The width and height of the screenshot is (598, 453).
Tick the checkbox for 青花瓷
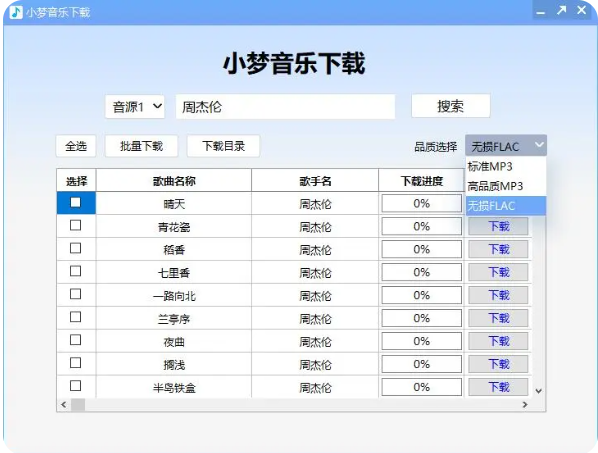[x=76, y=225]
